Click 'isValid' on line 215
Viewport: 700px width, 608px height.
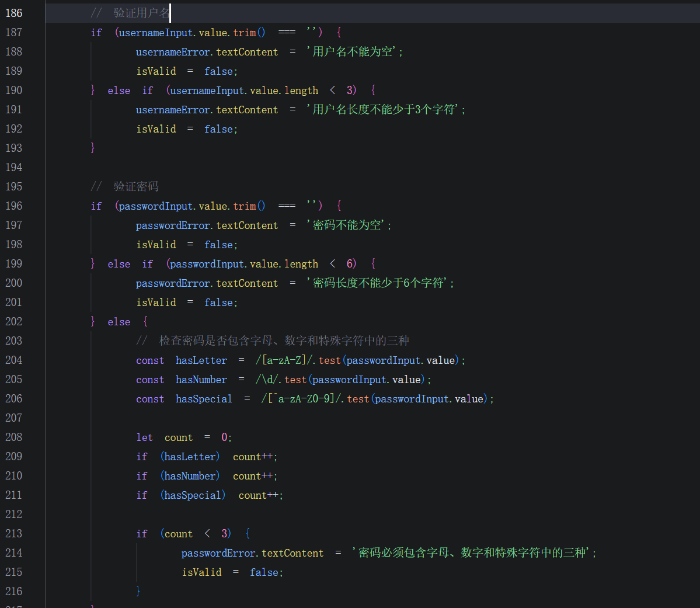(201, 572)
